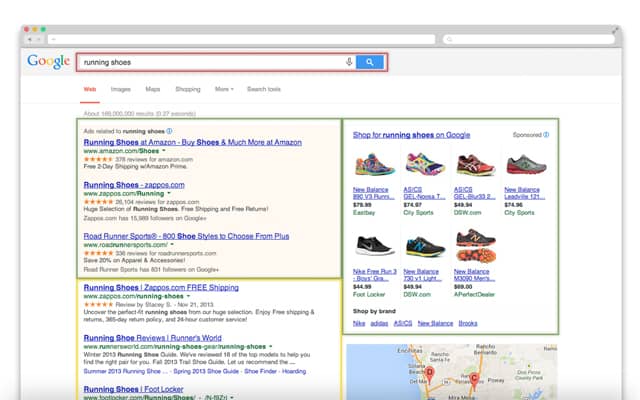Open ASICS GEL-Noosa product link

424,193
